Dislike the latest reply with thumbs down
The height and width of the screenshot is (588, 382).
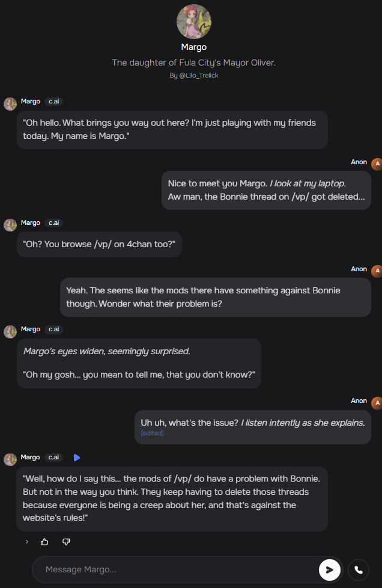[66, 542]
